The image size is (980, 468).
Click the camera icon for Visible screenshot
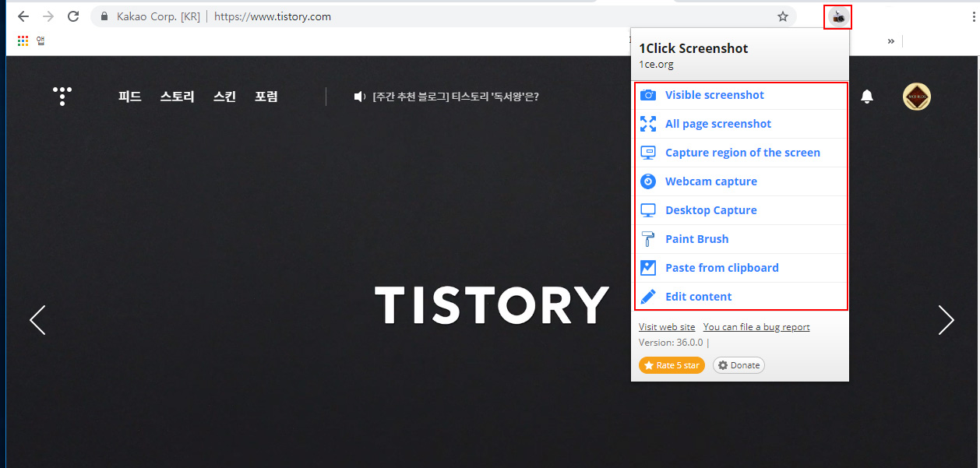coord(648,95)
